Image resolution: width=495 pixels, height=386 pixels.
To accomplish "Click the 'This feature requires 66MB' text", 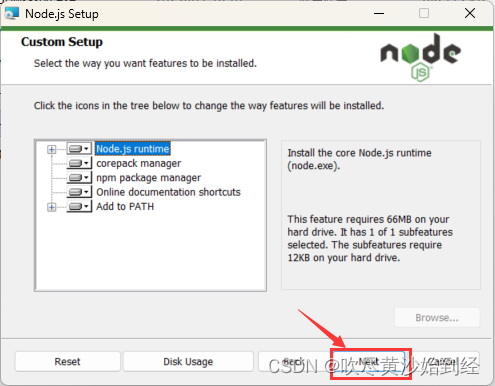I will point(370,238).
